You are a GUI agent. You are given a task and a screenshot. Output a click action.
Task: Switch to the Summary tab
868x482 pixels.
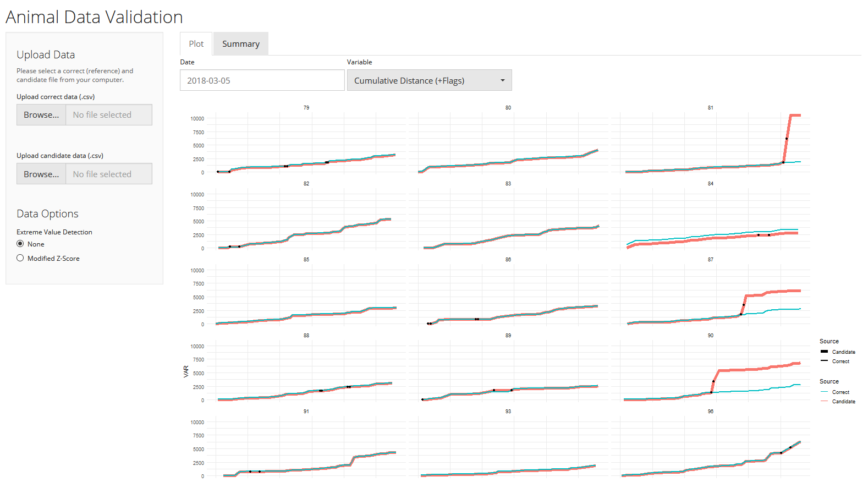point(240,44)
